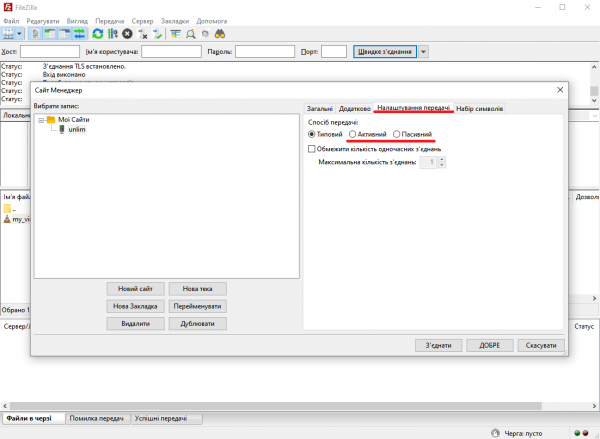The height and width of the screenshot is (439, 600).
Task: Open the Site Manager toolbar icon
Action: [x=9, y=33]
